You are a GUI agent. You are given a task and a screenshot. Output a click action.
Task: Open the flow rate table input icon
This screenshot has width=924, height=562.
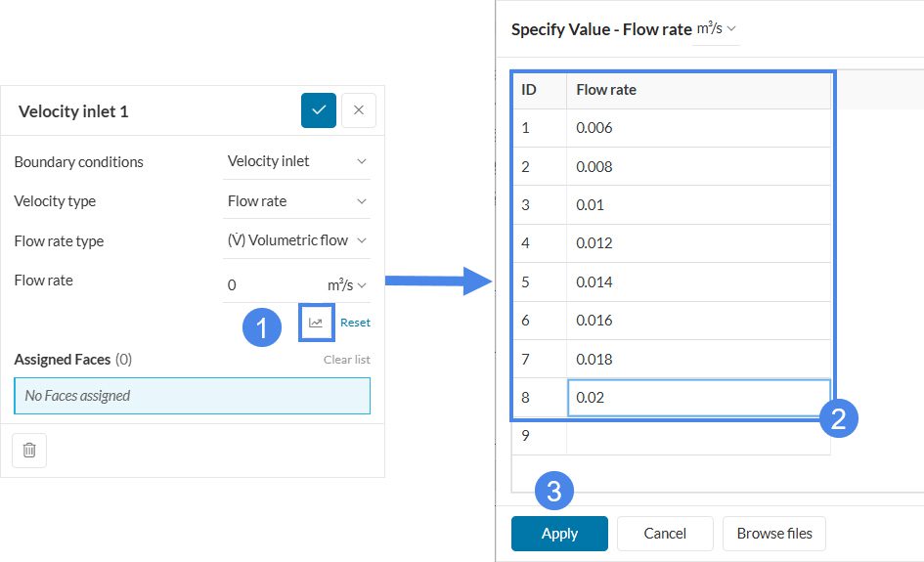316,323
